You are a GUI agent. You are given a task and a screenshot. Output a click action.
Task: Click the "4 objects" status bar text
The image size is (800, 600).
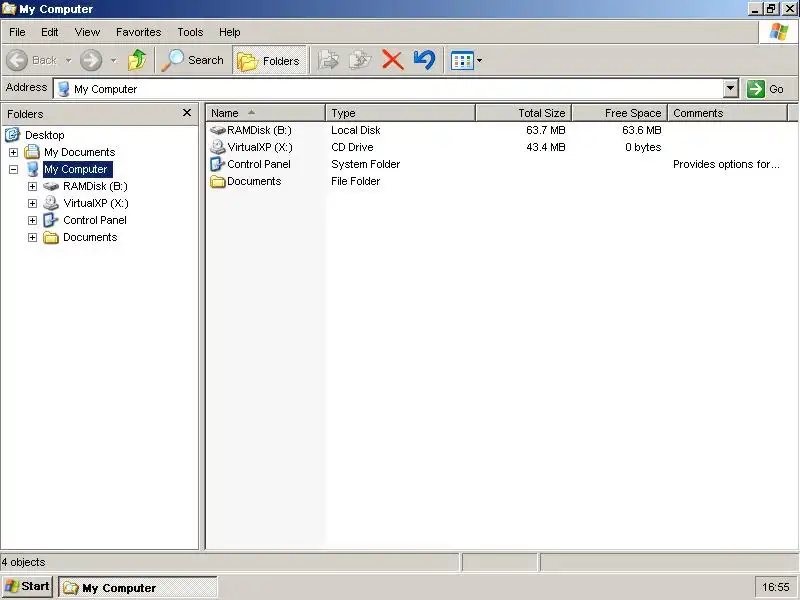point(23,562)
